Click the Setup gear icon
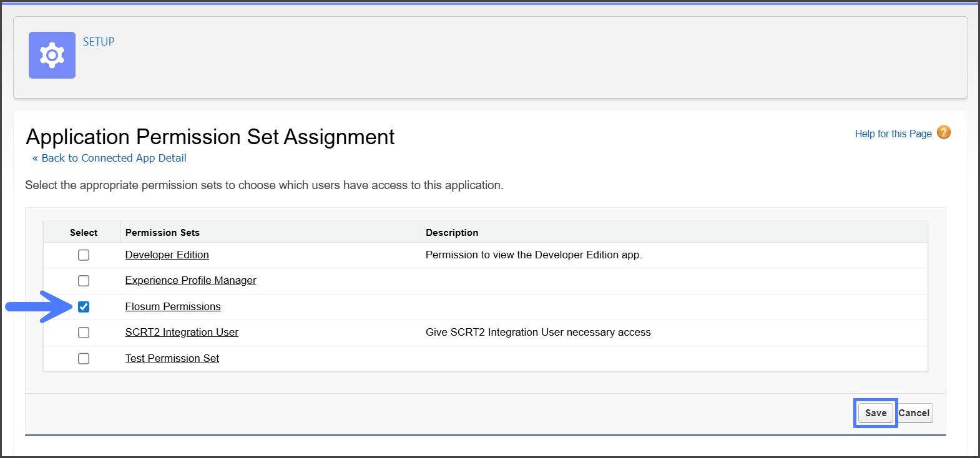 52,56
